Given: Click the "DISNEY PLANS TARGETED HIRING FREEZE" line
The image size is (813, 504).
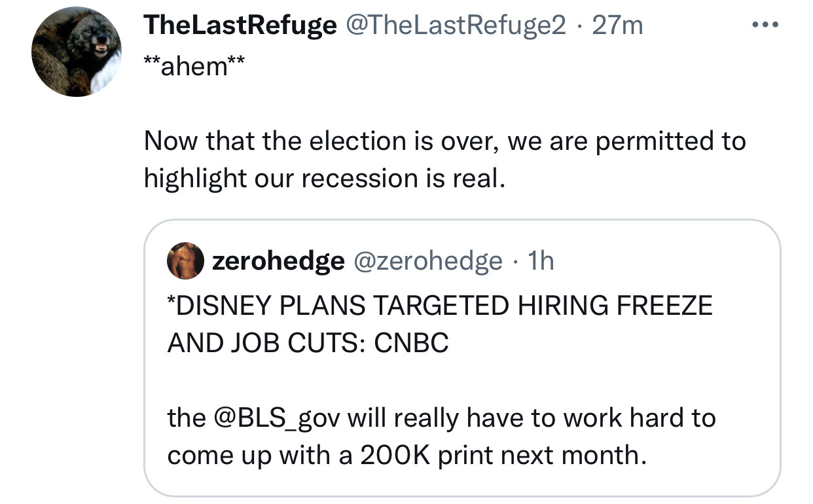Looking at the screenshot, I should pos(440,306).
